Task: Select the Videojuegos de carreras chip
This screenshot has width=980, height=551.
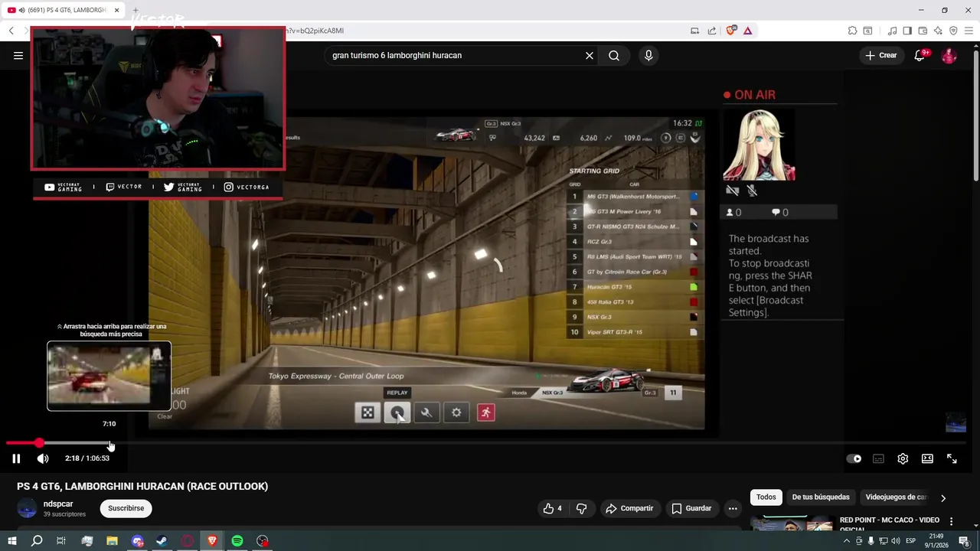Action: click(x=896, y=497)
